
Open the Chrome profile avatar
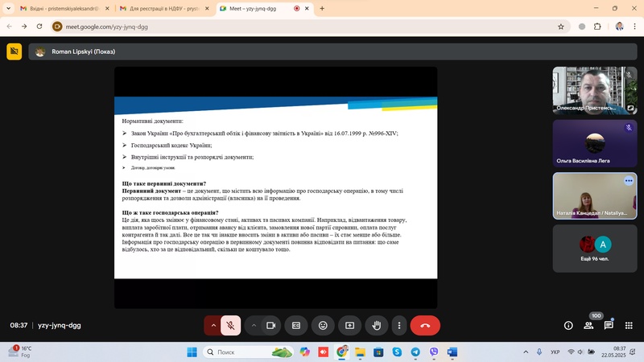(x=619, y=27)
